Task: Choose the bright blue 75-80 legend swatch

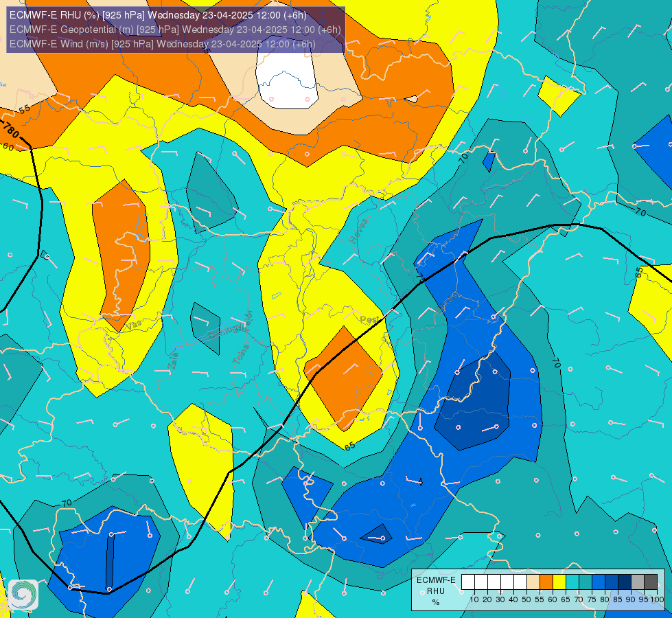Action: 599,582
